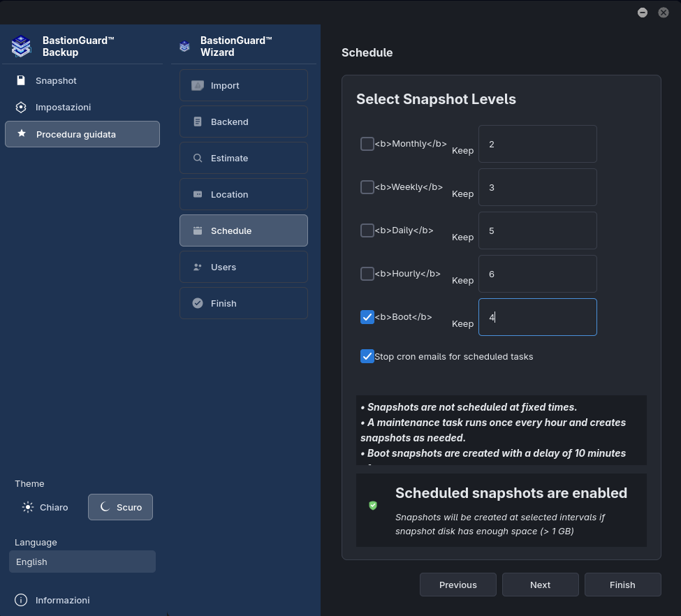Enable the Hourly snapshot checkbox
Screen dimensions: 681x616
click(x=367, y=274)
